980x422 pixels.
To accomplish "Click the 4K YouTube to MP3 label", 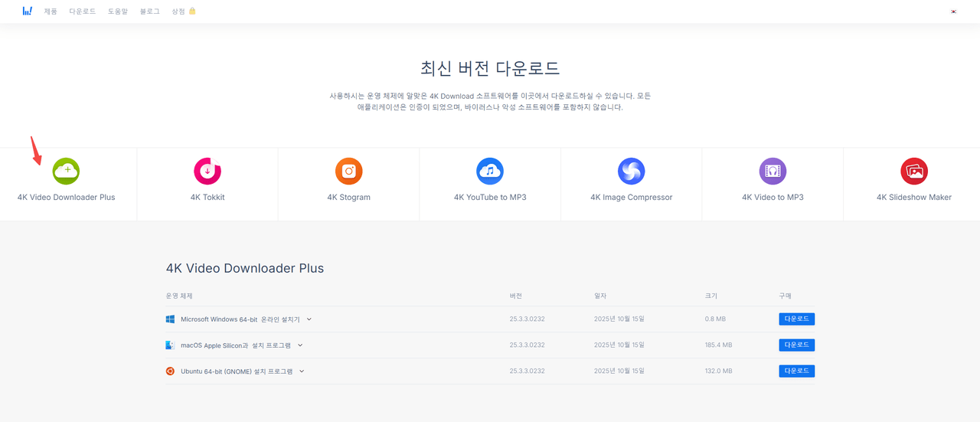I will [x=490, y=198].
